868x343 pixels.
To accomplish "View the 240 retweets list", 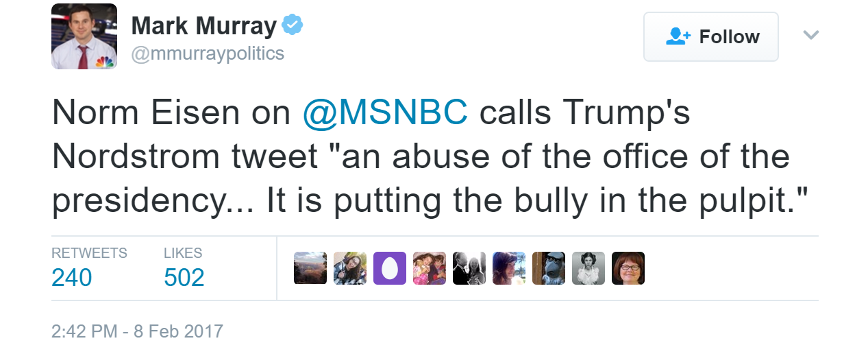I will point(72,277).
